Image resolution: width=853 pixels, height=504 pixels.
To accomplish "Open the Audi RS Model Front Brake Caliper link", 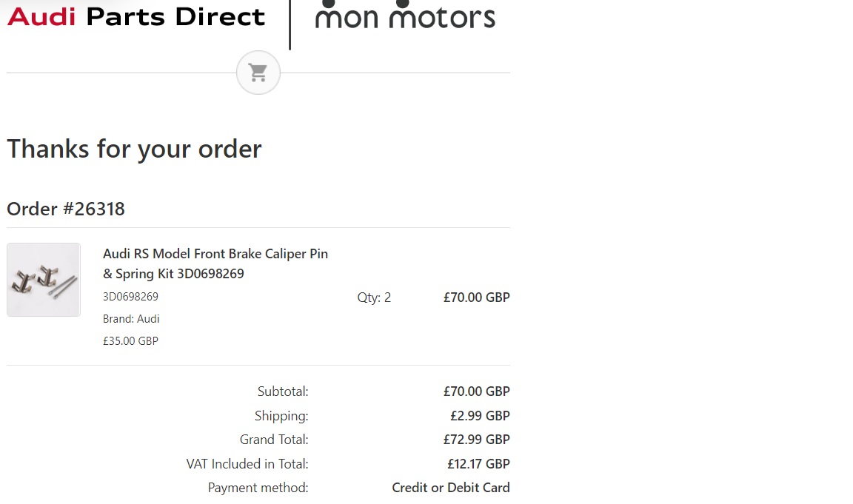I will click(215, 263).
